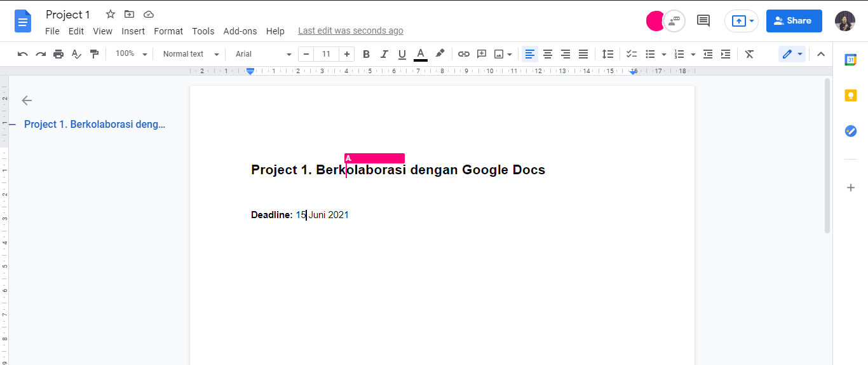Open highlight color picker

[439, 54]
